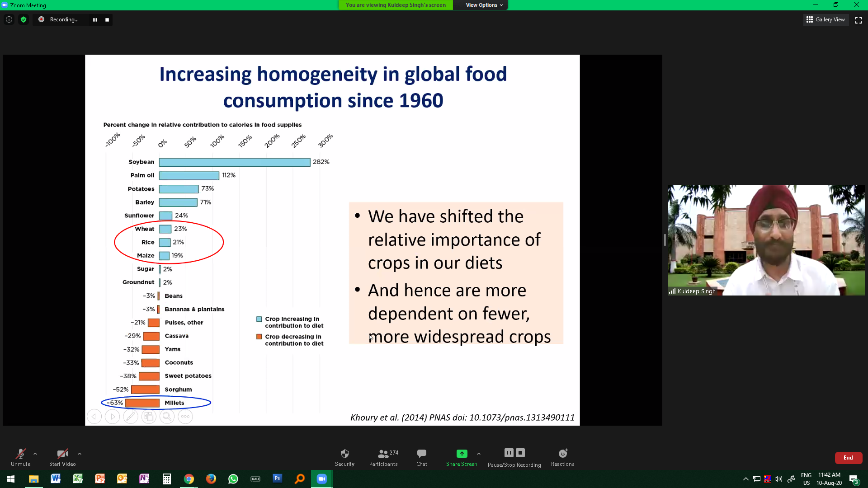The image size is (868, 488).
Task: Click the meeting information icon
Action: tap(9, 19)
